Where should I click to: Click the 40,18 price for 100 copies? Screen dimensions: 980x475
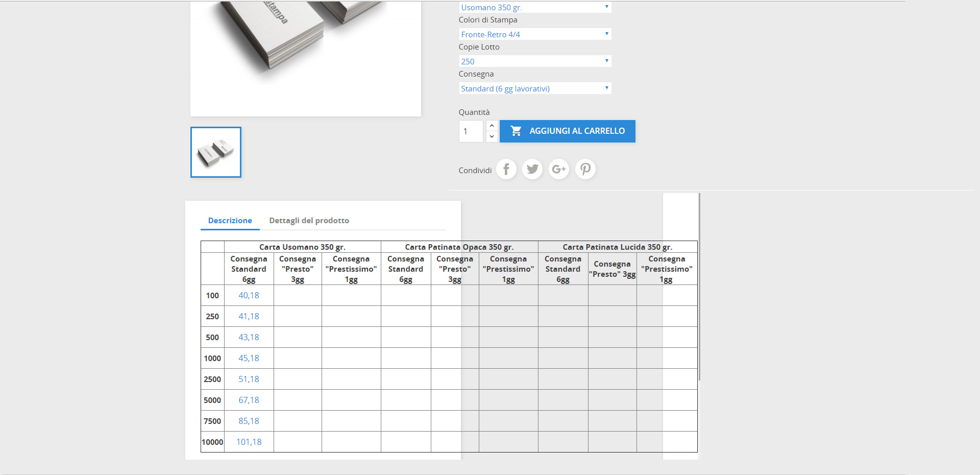249,295
